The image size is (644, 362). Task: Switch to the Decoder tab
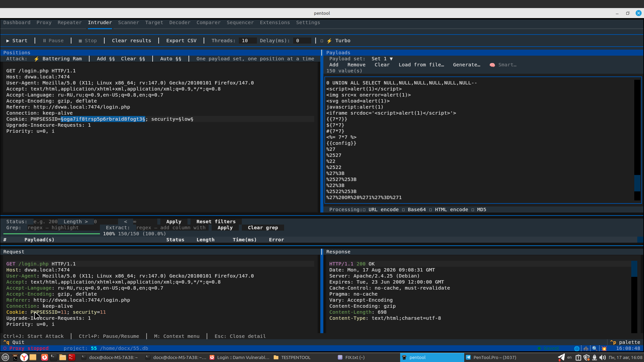point(180,22)
